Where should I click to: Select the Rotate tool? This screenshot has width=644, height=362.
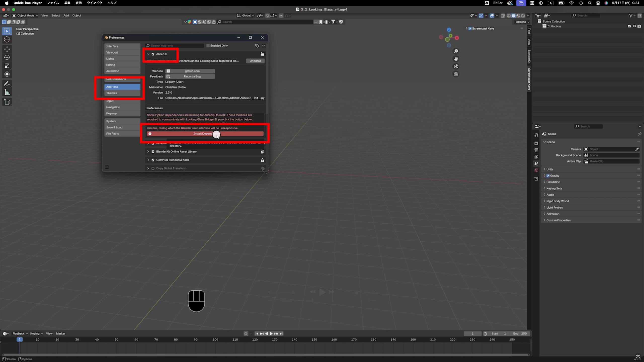(x=7, y=57)
